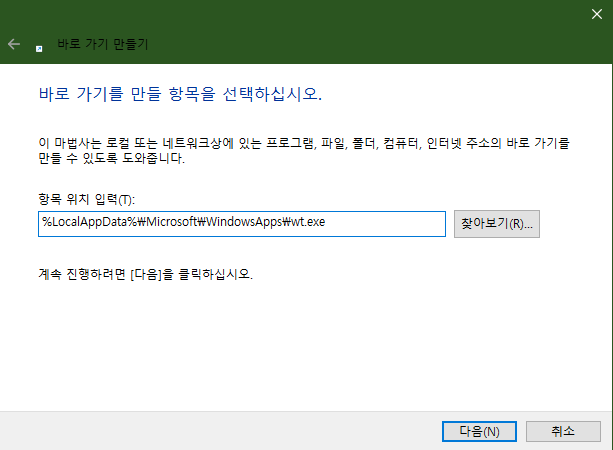
Task: Click the 바로 가기 만들기 title text
Action: pos(103,44)
